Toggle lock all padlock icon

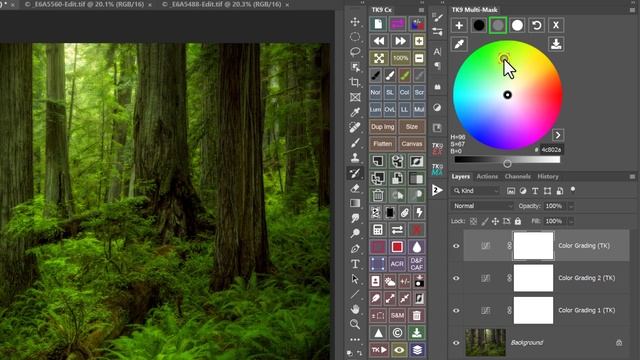[518, 221]
